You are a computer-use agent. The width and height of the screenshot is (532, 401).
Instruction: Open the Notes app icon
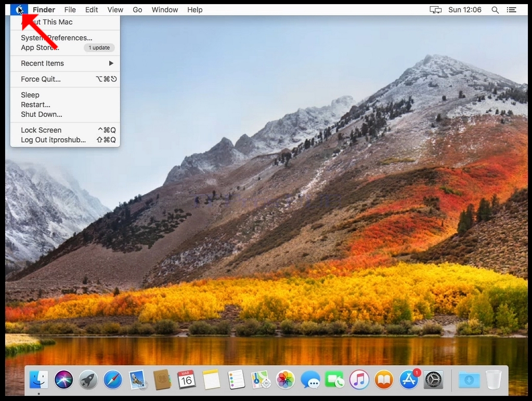(x=211, y=379)
